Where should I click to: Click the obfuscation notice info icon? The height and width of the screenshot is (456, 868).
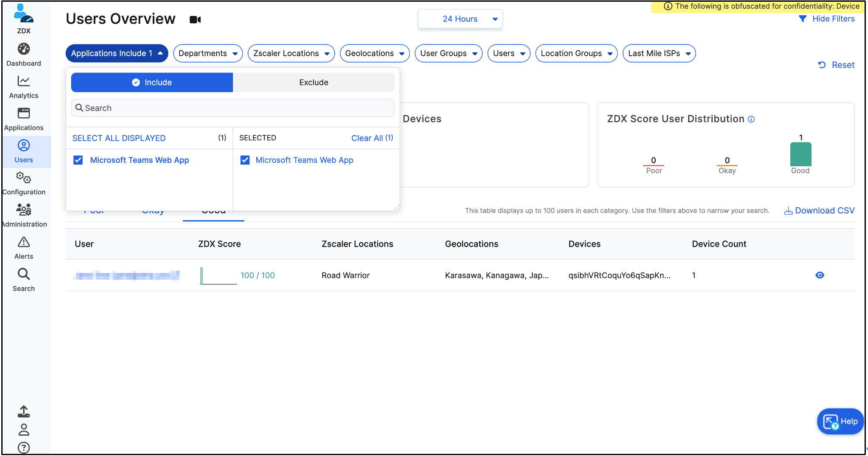coord(668,6)
